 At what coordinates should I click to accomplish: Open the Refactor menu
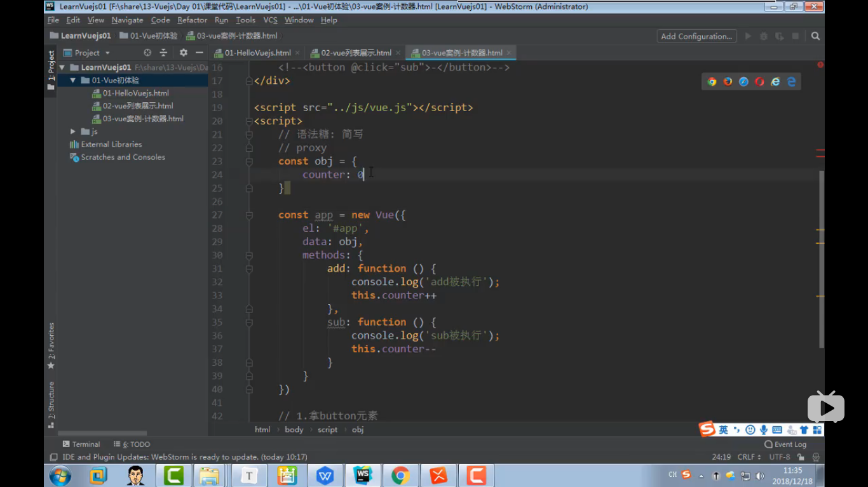[192, 20]
